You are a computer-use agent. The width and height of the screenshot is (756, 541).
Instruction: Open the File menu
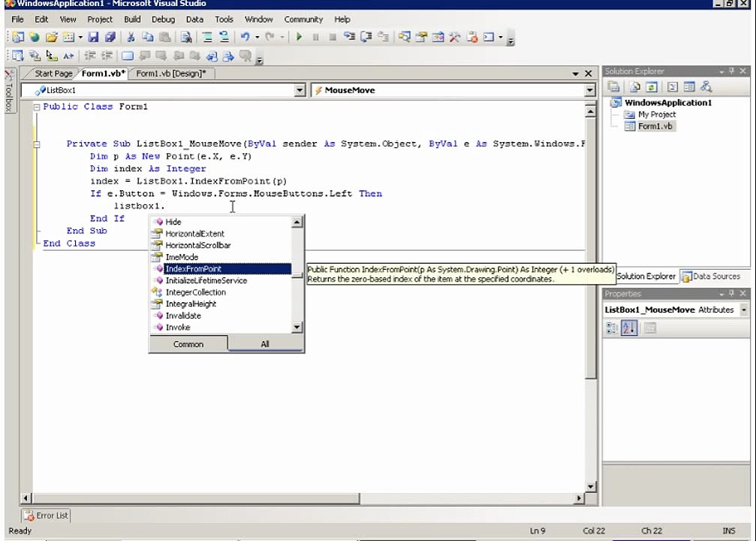pyautogui.click(x=17, y=20)
